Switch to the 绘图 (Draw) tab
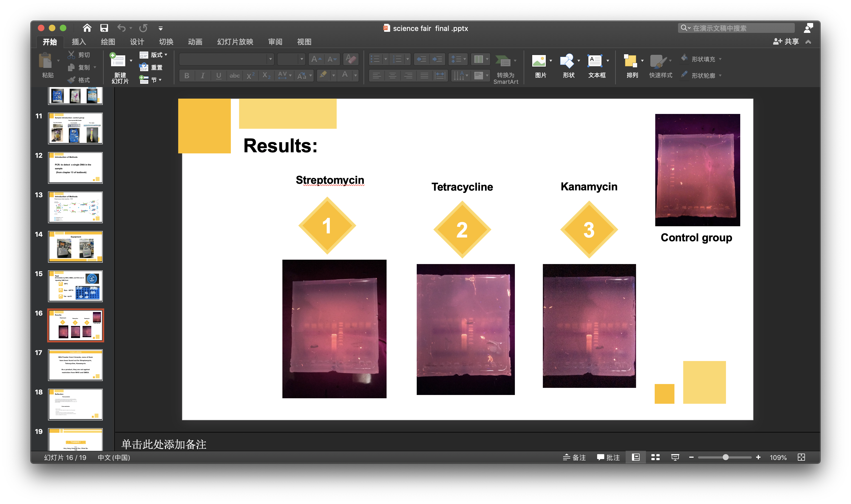851x504 pixels. pos(108,42)
